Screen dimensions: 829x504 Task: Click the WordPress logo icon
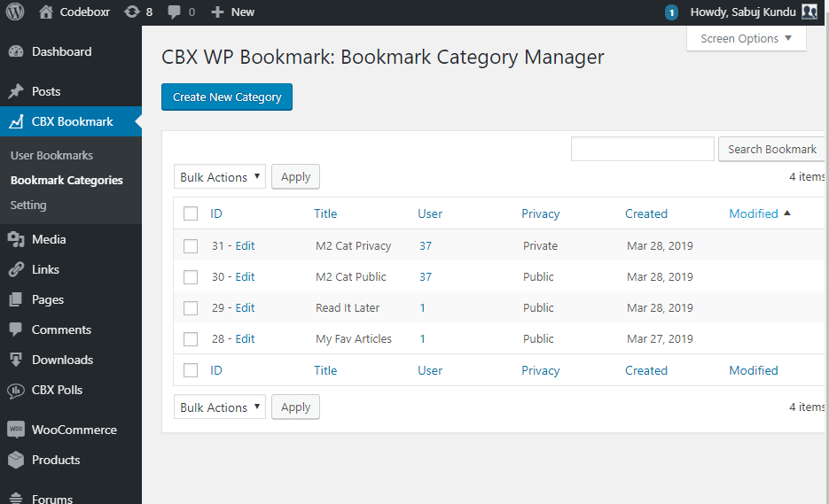click(15, 12)
